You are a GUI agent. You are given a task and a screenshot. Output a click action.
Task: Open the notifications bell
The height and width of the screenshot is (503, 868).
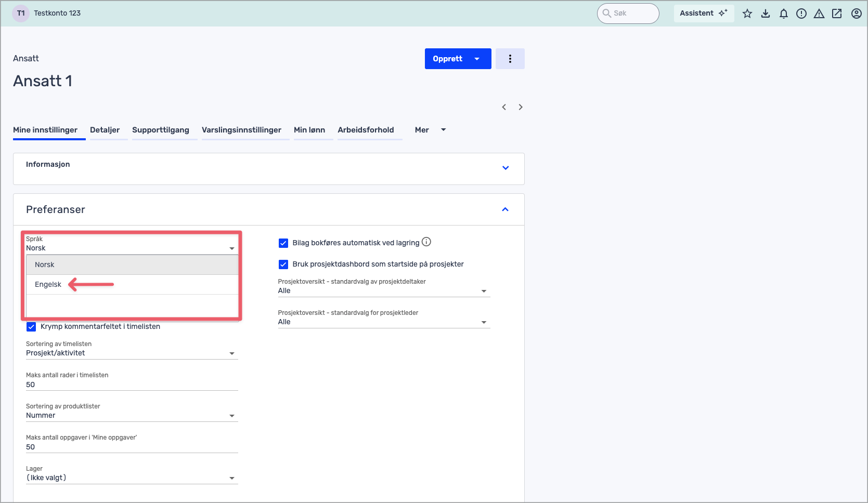783,14
